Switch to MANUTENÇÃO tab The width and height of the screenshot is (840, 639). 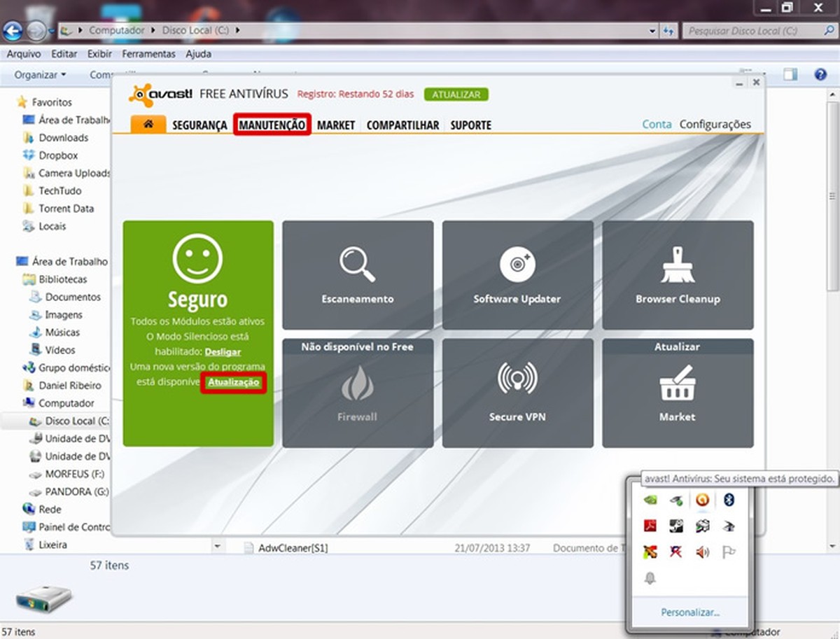click(272, 125)
